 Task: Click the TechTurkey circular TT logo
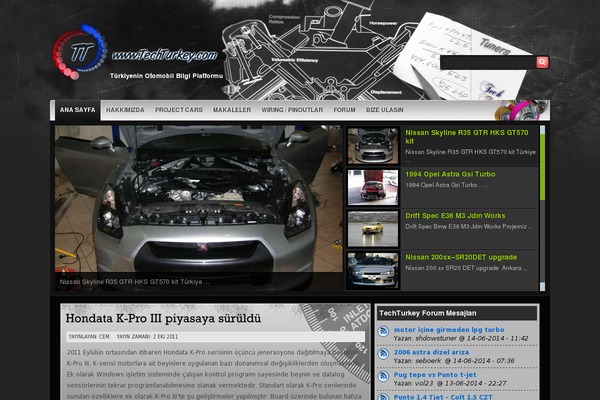pos(80,52)
